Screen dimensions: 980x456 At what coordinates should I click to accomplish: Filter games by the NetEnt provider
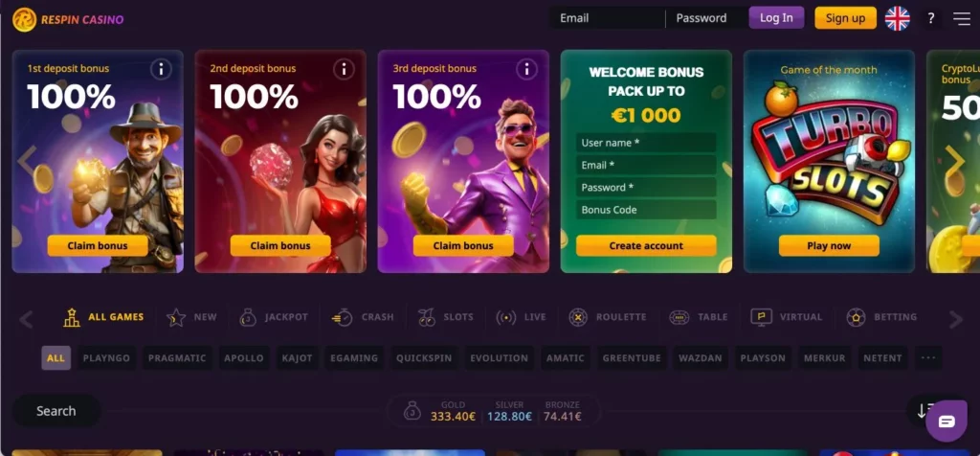point(882,357)
